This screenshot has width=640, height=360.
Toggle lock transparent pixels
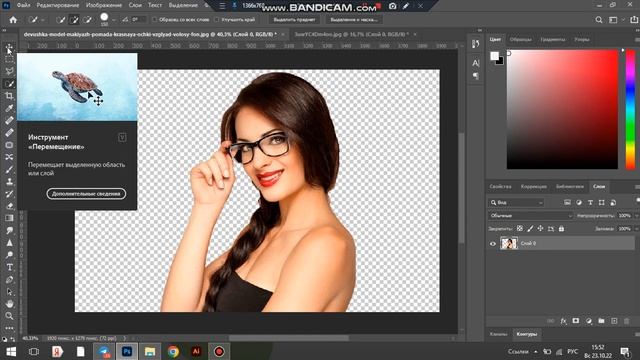(520, 229)
